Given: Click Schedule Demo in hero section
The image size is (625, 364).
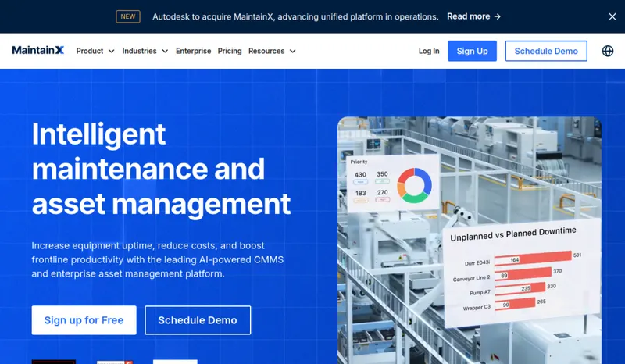Looking at the screenshot, I should (x=198, y=320).
